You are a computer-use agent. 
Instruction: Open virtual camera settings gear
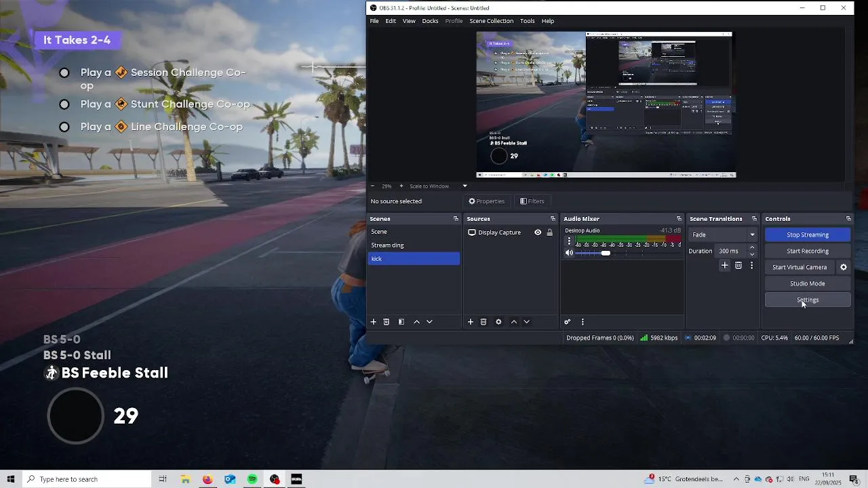(844, 267)
